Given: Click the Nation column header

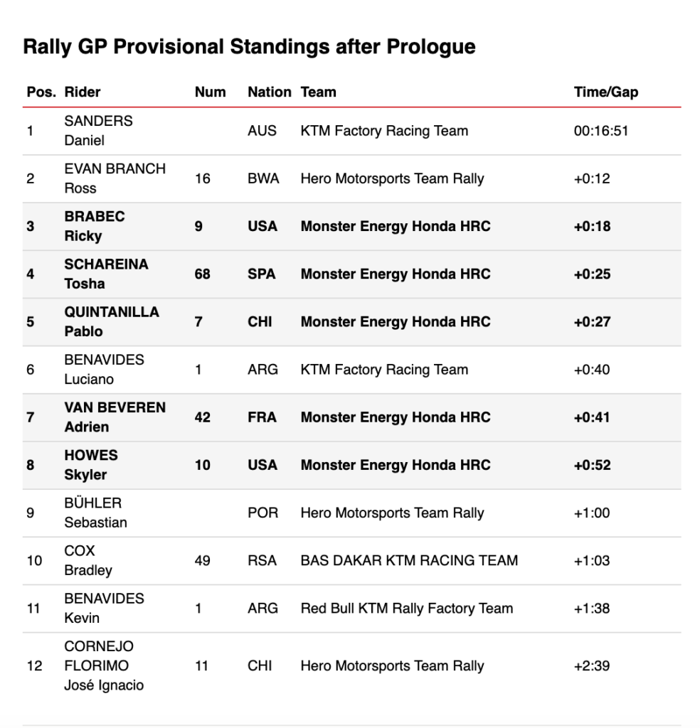Looking at the screenshot, I should point(270,92).
